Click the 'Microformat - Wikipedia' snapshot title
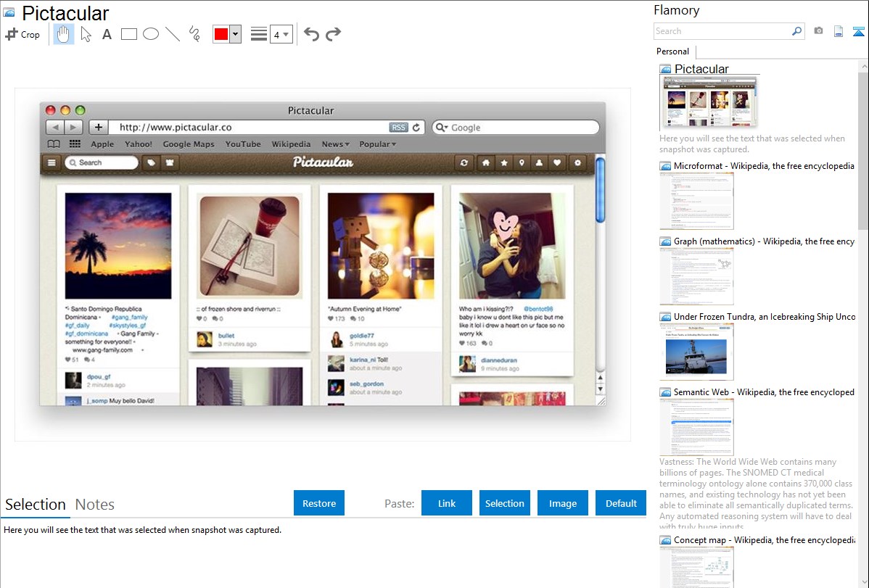Screen dimensions: 869x588 point(765,166)
